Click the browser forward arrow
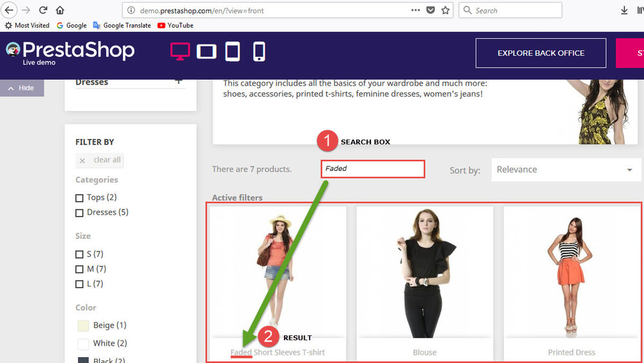644x363 pixels. (x=26, y=10)
